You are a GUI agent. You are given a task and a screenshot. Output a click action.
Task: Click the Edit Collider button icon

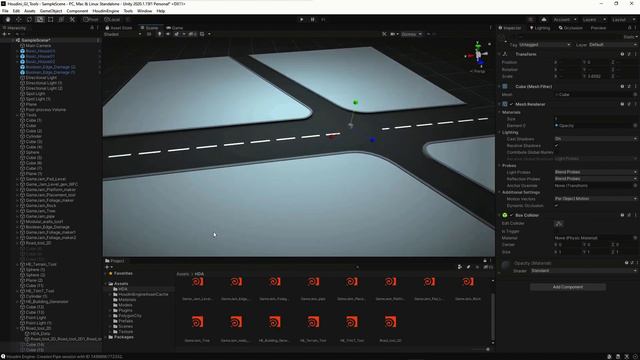click(x=559, y=224)
